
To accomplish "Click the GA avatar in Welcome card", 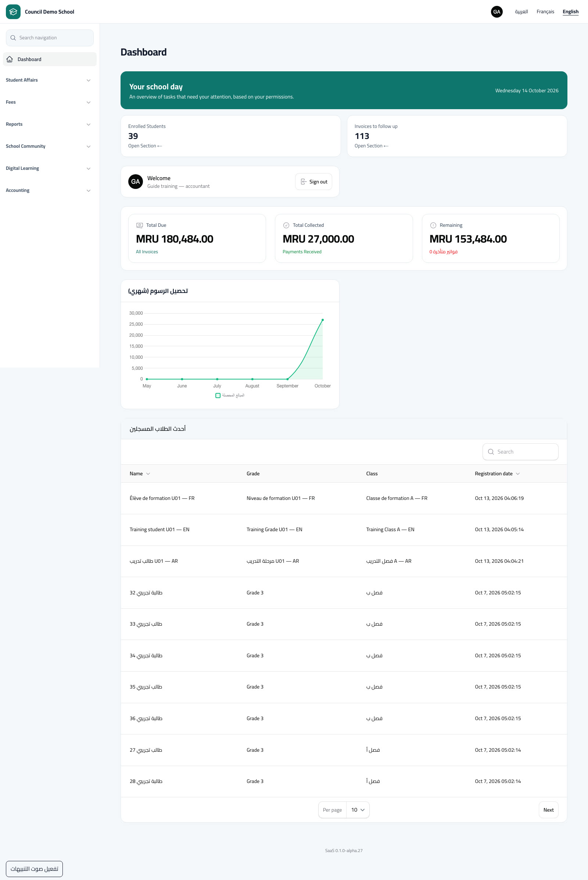I will pos(135,182).
